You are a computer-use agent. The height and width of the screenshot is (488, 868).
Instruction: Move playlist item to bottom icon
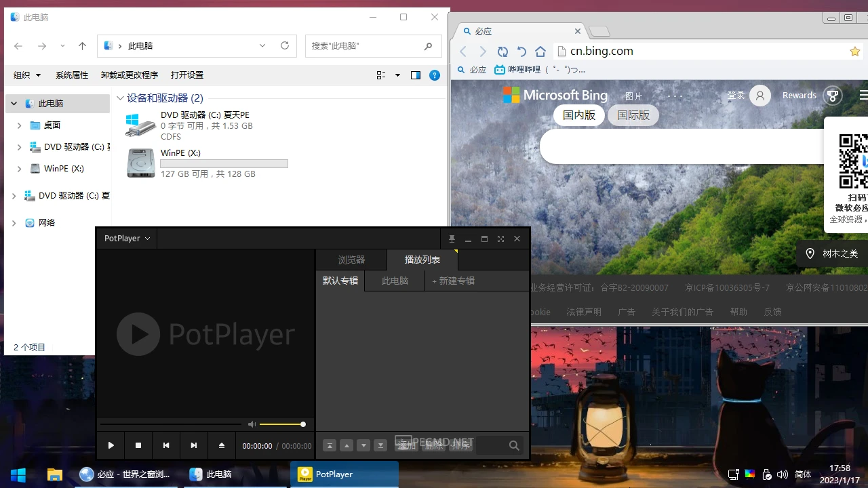pos(380,445)
